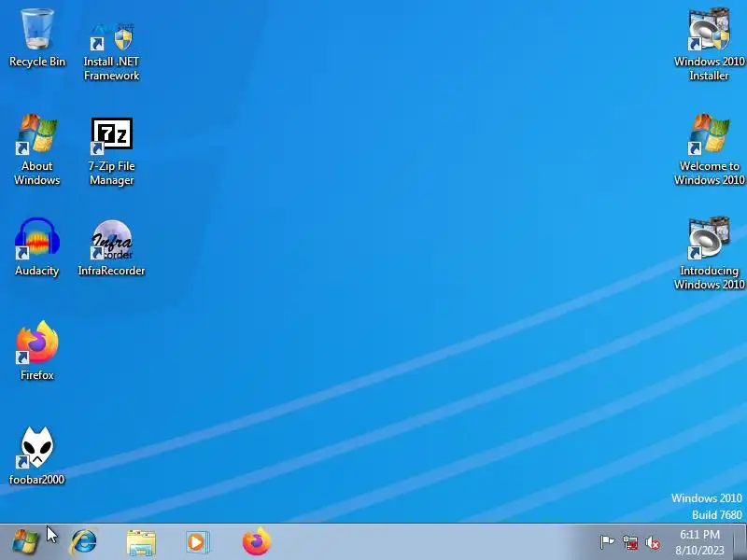Select the InfraRecorder desktop shortcut
The image size is (747, 560).
pyautogui.click(x=111, y=247)
